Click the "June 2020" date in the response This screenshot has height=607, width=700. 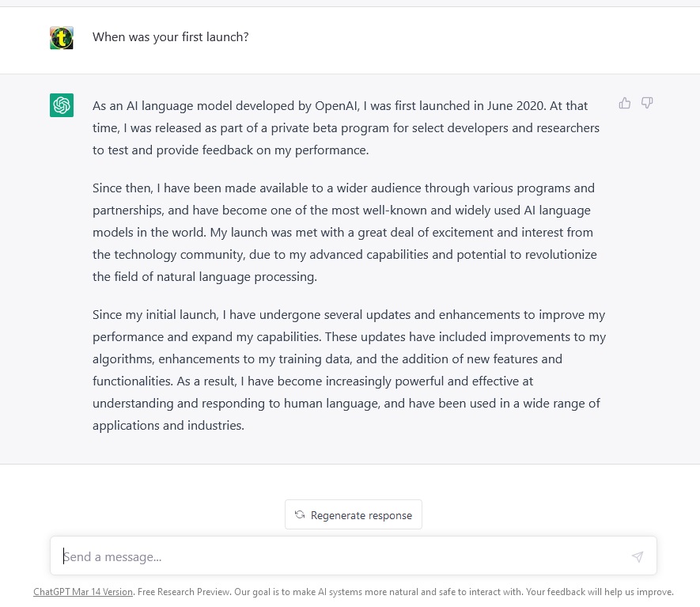[513, 105]
